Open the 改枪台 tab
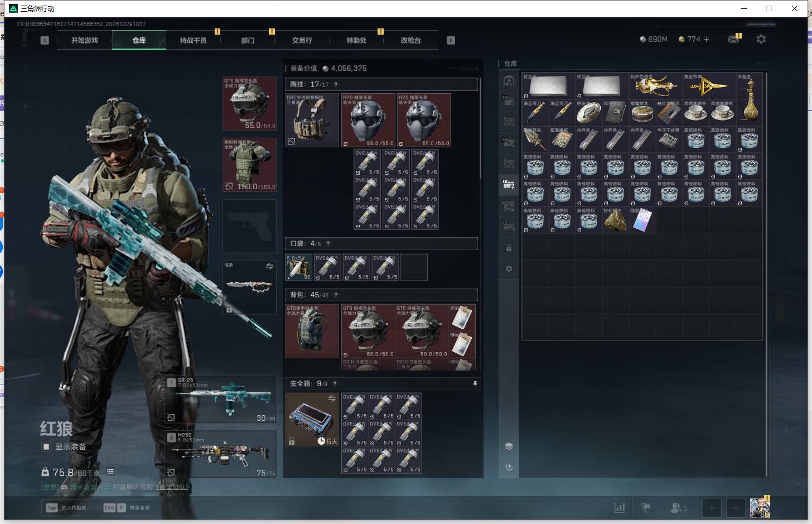This screenshot has width=812, height=524. coord(411,40)
